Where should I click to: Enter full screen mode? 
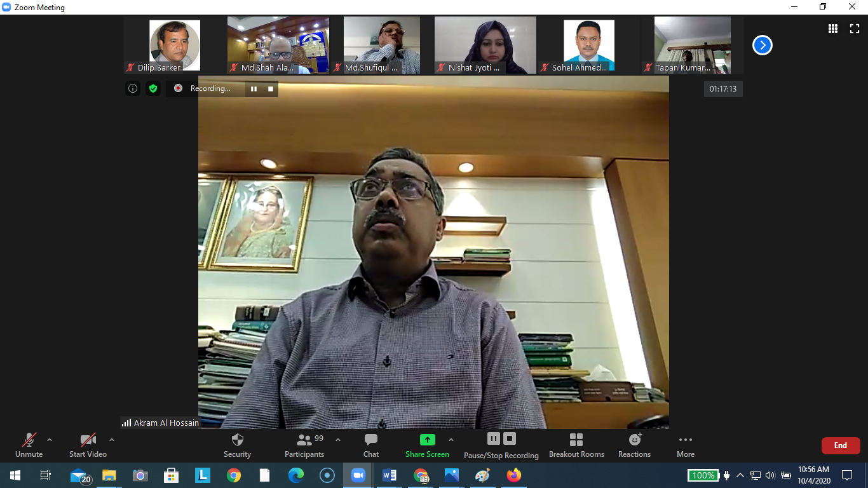point(855,28)
